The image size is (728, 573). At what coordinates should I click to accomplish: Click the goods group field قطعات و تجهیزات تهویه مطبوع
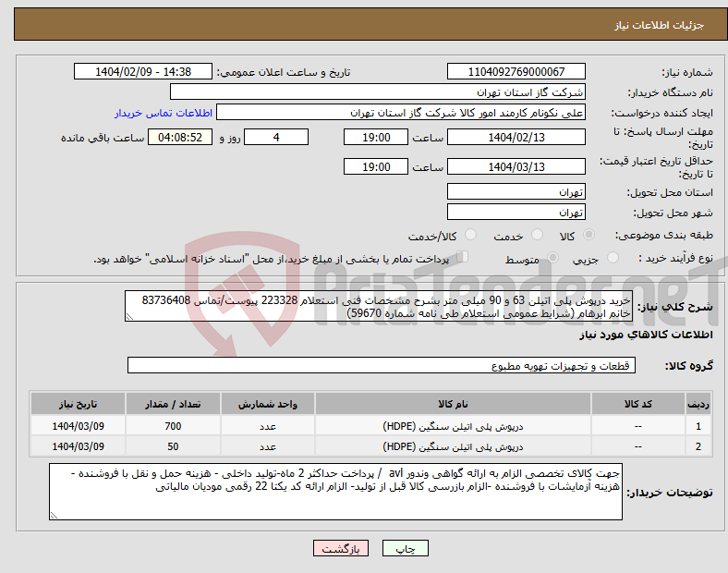[x=382, y=365]
